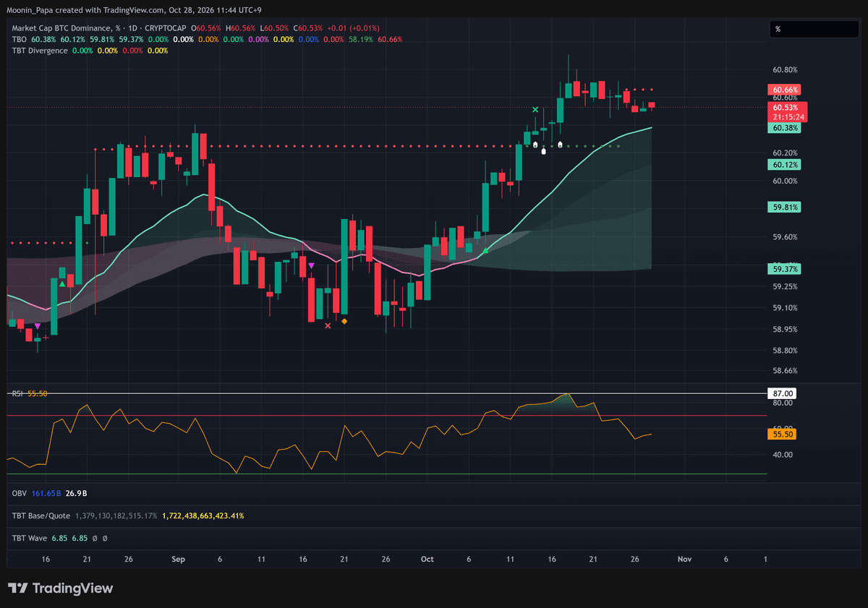Click the orange diamond marker under the candles

coord(344,320)
